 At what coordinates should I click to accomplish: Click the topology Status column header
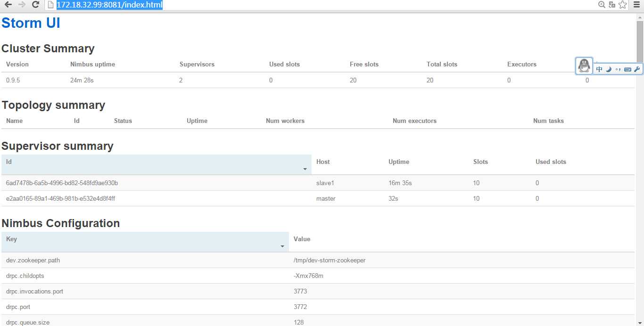point(123,121)
